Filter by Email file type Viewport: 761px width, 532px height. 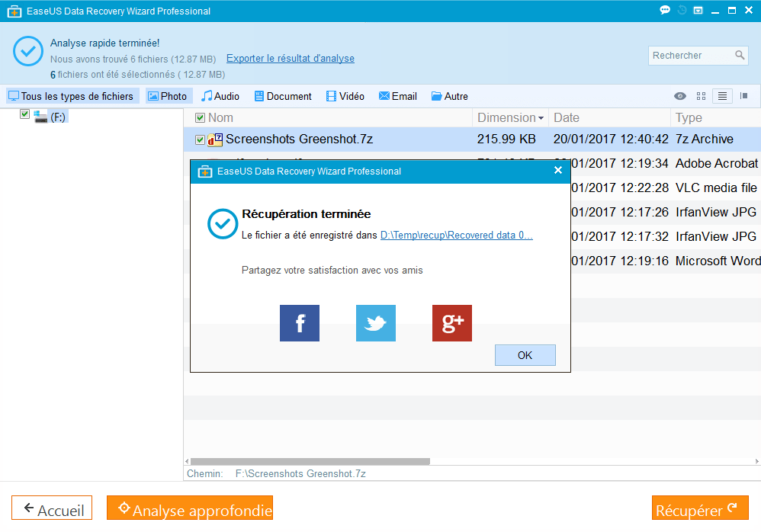point(398,96)
